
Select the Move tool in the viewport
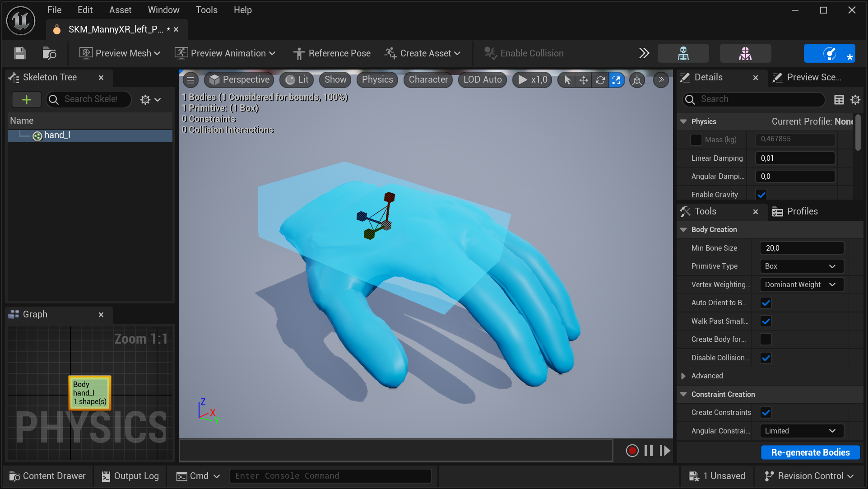(583, 80)
